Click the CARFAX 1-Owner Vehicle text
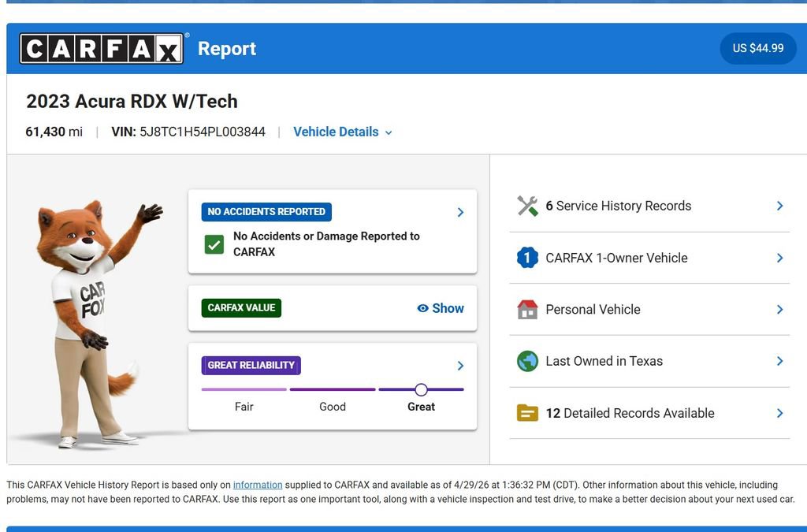 pos(616,258)
